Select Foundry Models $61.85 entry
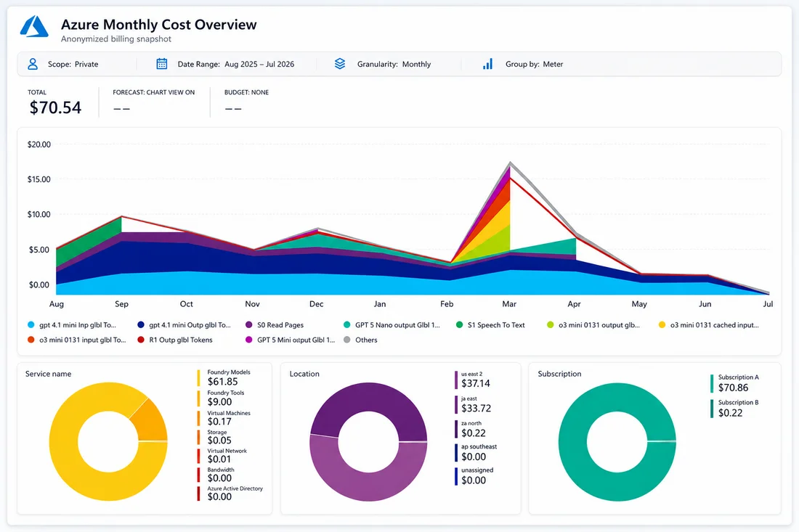The image size is (799, 532). coord(223,377)
